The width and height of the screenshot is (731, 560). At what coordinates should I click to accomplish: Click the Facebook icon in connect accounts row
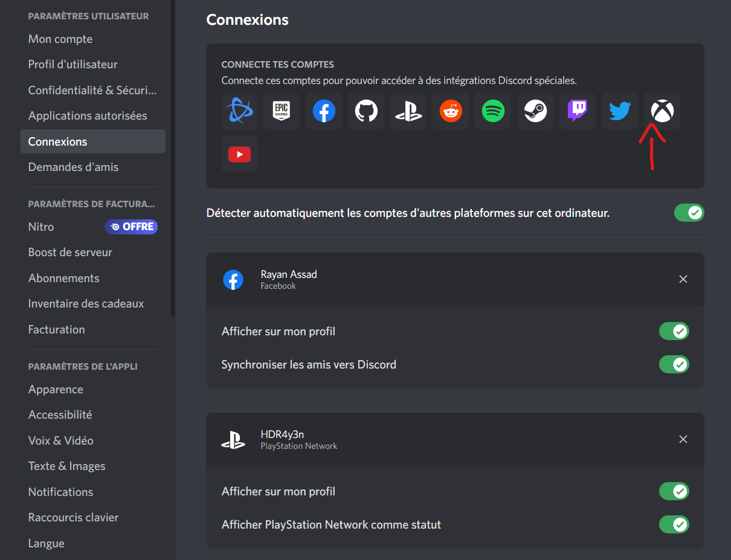(x=324, y=111)
